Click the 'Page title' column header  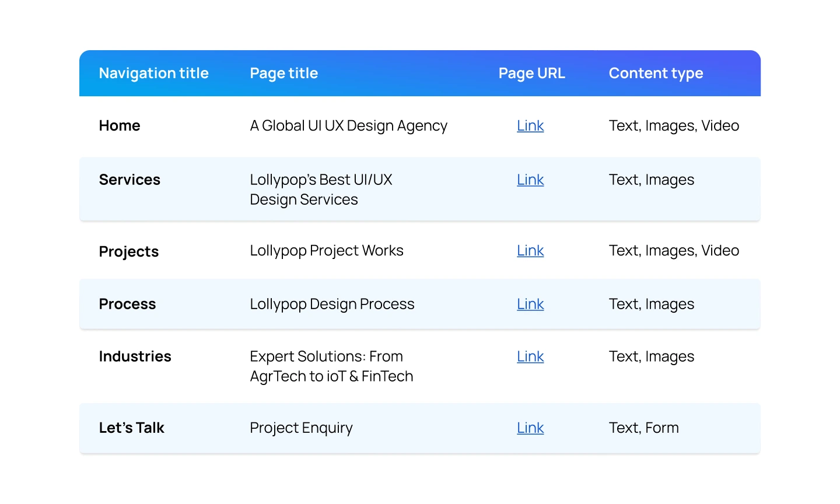coord(284,73)
